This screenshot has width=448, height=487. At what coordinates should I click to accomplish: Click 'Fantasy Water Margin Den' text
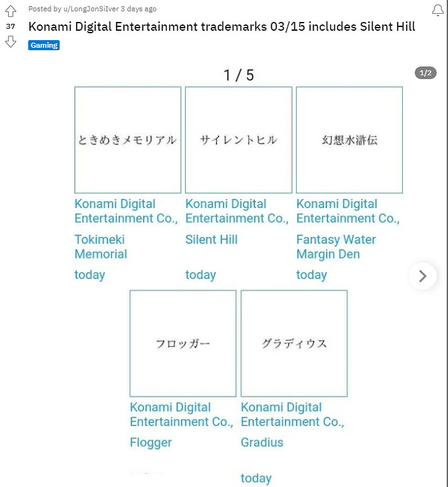[x=336, y=247]
